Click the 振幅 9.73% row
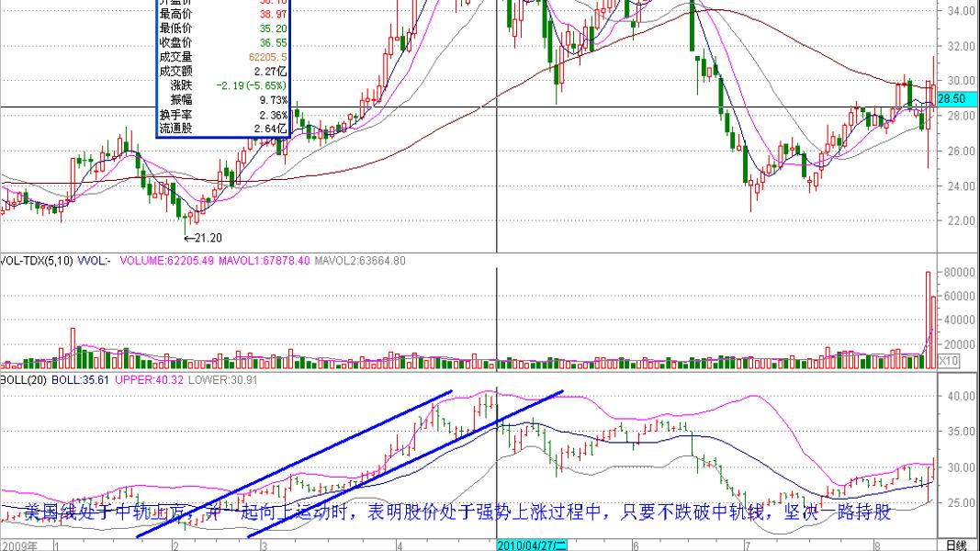Viewport: 980px width, 551px height. point(223,99)
